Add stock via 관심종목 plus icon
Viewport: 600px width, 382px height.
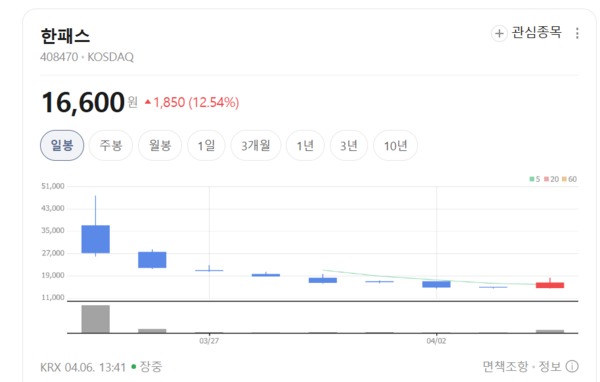coord(499,33)
